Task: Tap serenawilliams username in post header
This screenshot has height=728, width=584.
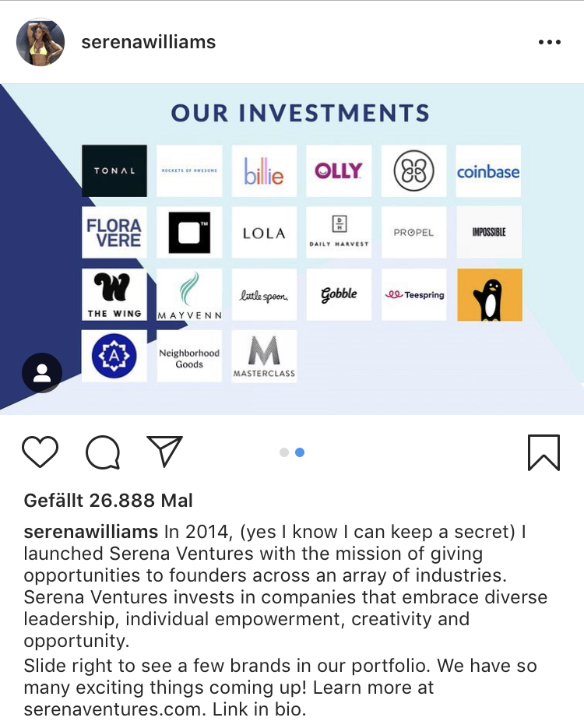Action: tap(149, 42)
